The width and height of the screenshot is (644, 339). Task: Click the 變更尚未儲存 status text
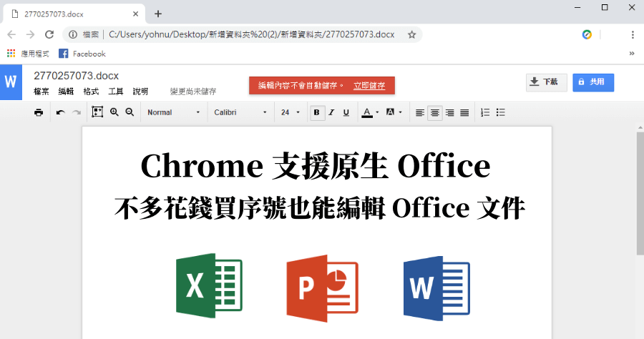click(x=193, y=92)
